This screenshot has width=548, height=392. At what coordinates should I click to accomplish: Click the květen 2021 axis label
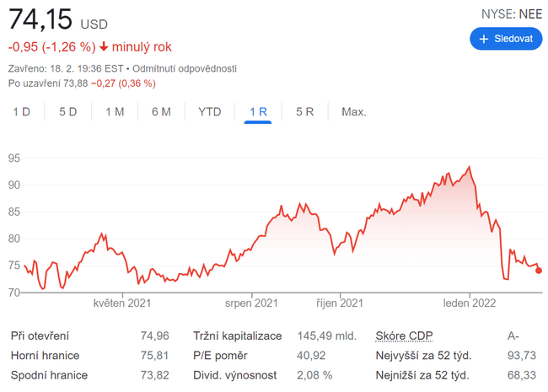(121, 303)
